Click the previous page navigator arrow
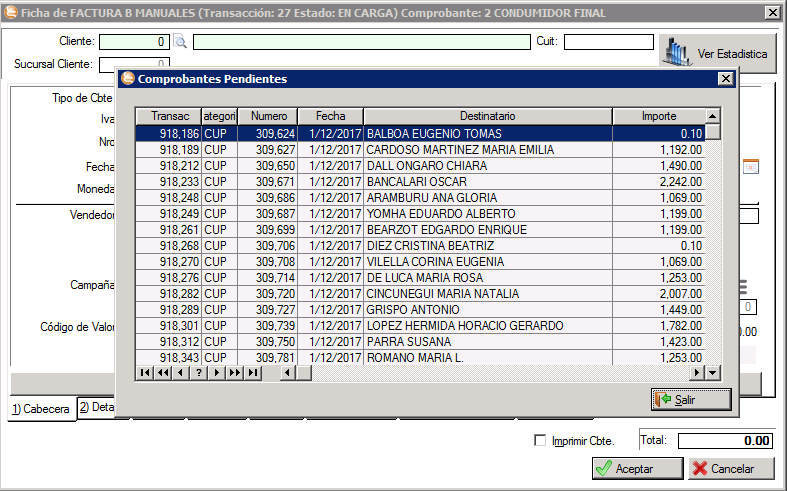Screen dimensions: 787x491 [163, 373]
